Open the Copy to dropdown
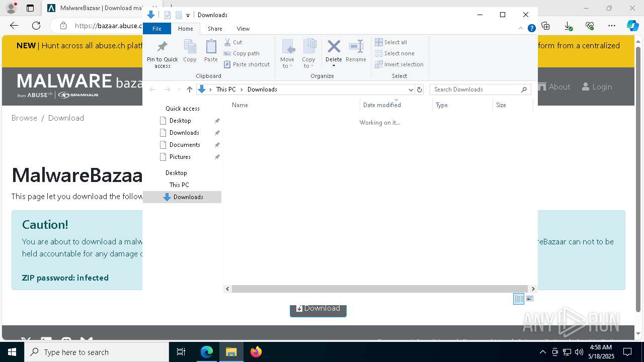Image resolution: width=644 pixels, height=362 pixels. point(309,54)
